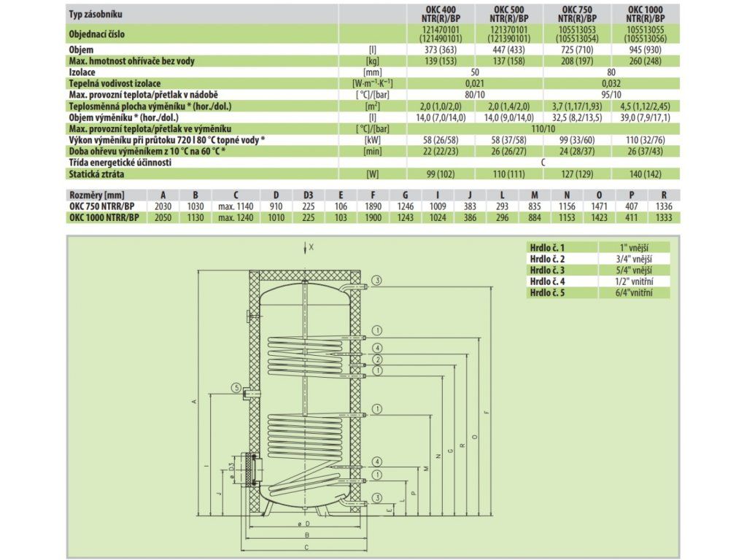Click the 'X' view arrow label atop diagram
Viewport: 747px width, 560px height.
311,247
